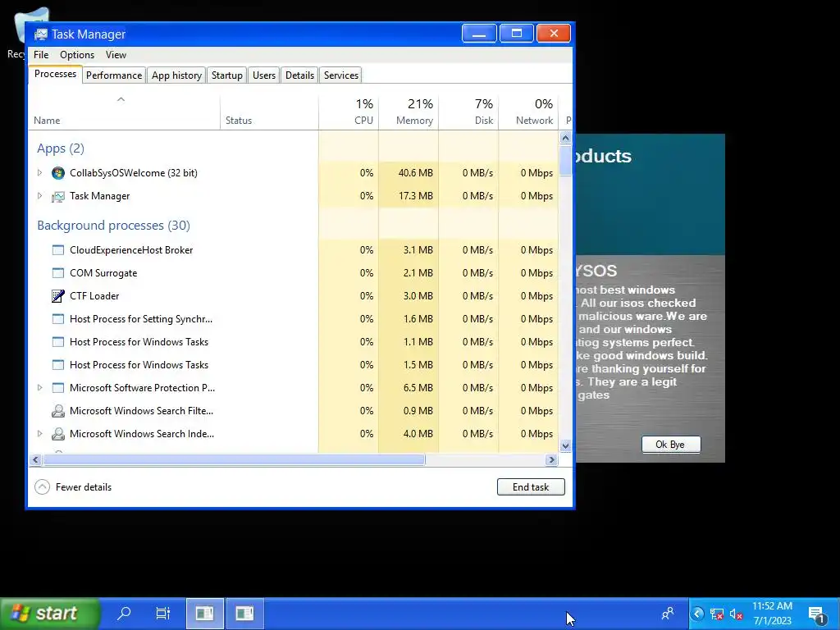Sort by Memory column header
840x630 pixels.
point(409,112)
